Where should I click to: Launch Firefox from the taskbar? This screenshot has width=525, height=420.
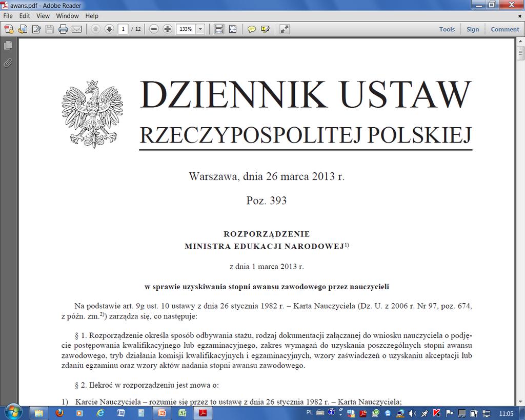pyautogui.click(x=59, y=413)
